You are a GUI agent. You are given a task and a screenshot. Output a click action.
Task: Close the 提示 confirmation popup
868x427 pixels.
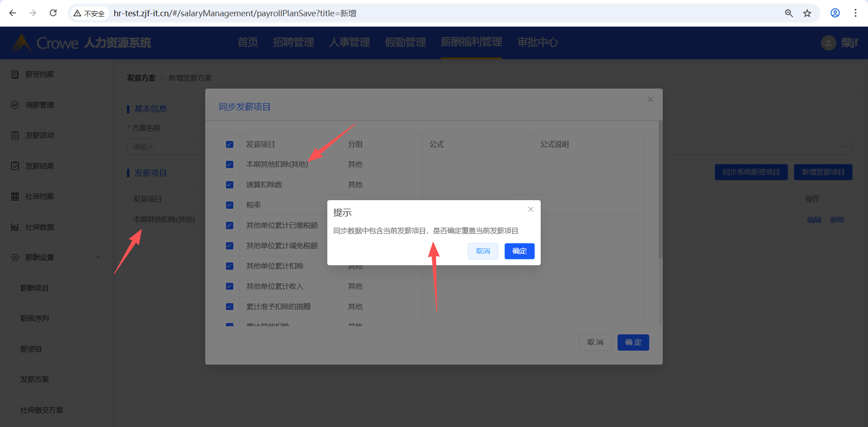531,209
